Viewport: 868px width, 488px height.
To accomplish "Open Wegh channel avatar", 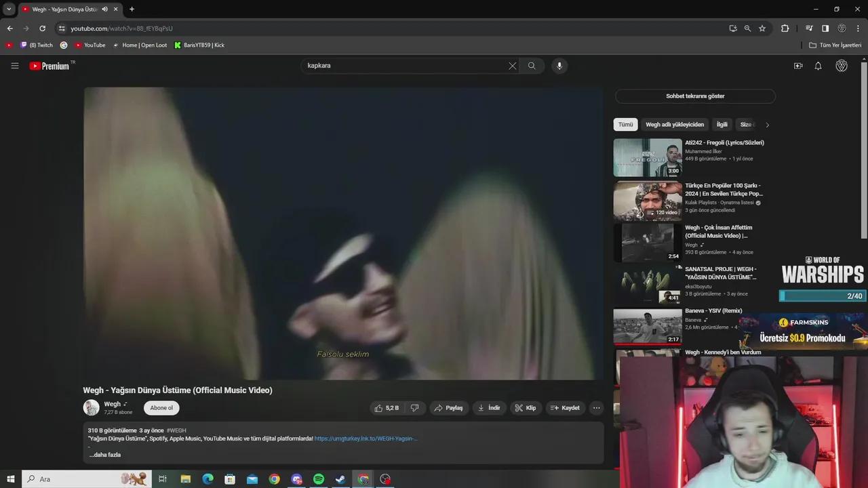I will (91, 407).
